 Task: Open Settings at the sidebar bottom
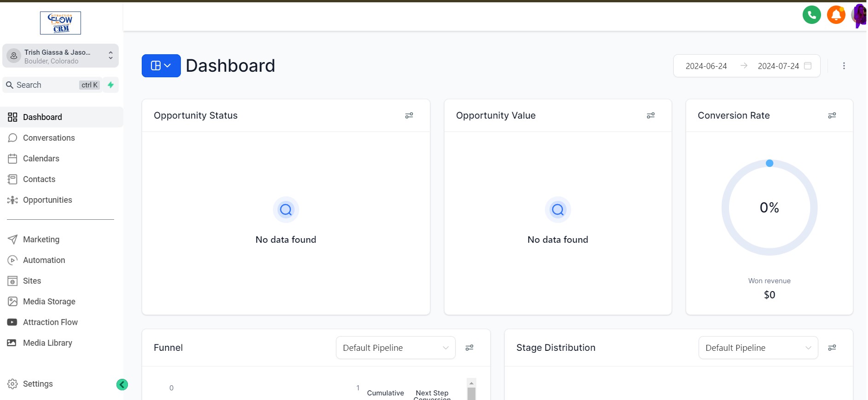click(38, 384)
